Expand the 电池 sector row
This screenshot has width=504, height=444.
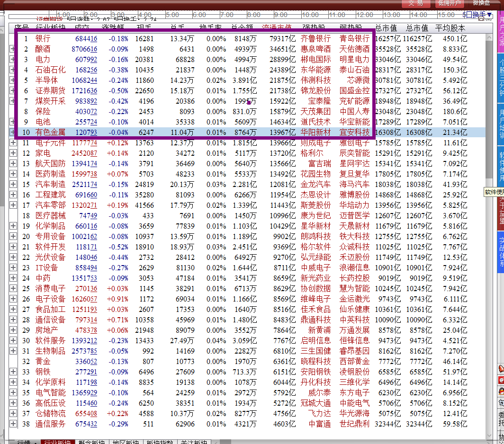(x=12, y=122)
